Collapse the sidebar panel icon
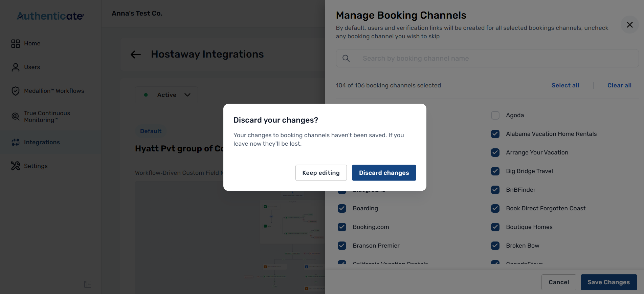644x294 pixels. [88, 284]
